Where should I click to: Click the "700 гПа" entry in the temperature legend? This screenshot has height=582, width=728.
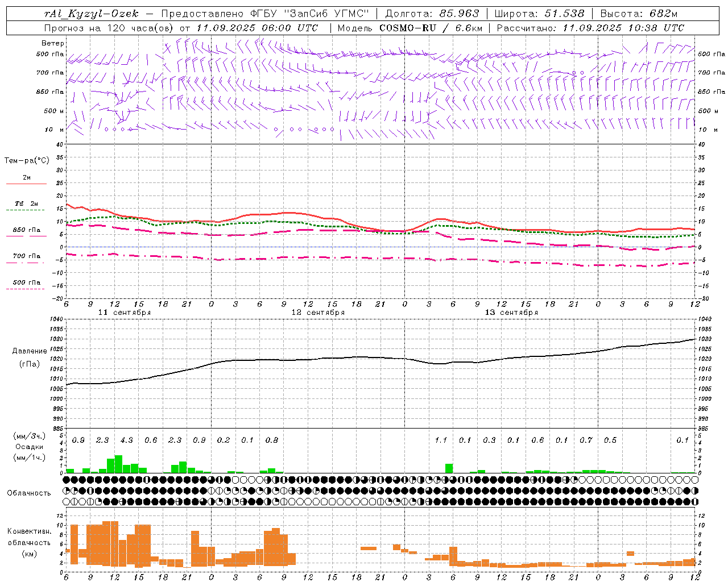(x=27, y=256)
